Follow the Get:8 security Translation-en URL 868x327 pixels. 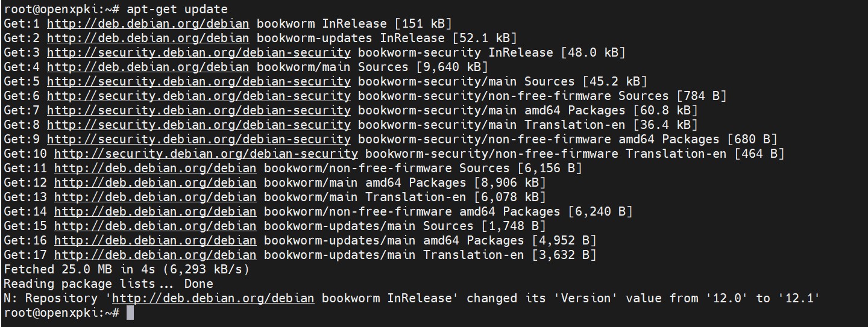point(198,125)
